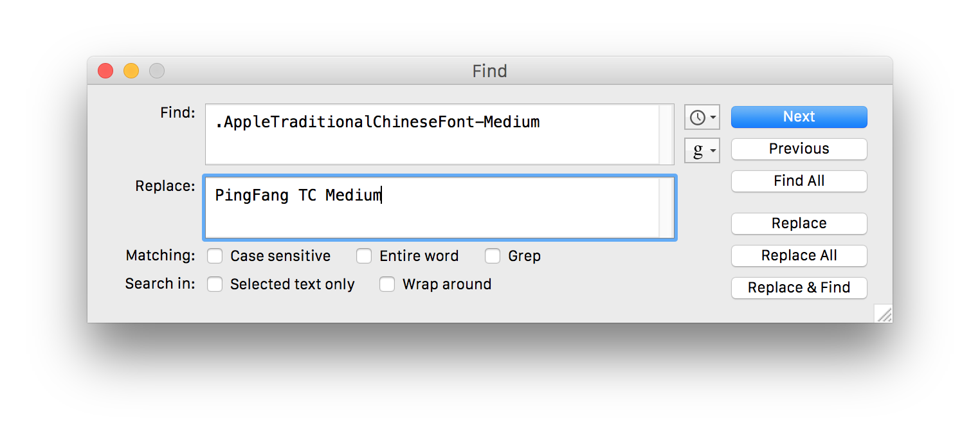Click the window resize grip corner
980x441 pixels.
[884, 314]
